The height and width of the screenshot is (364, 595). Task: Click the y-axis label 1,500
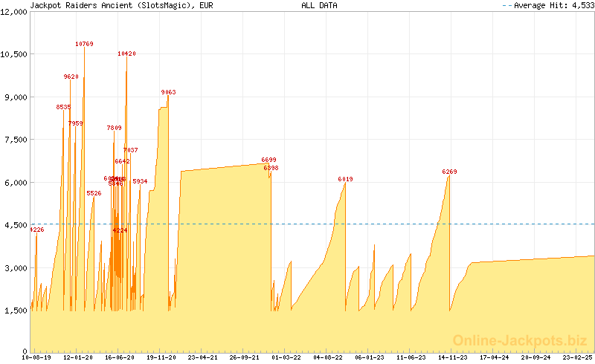tap(16, 311)
